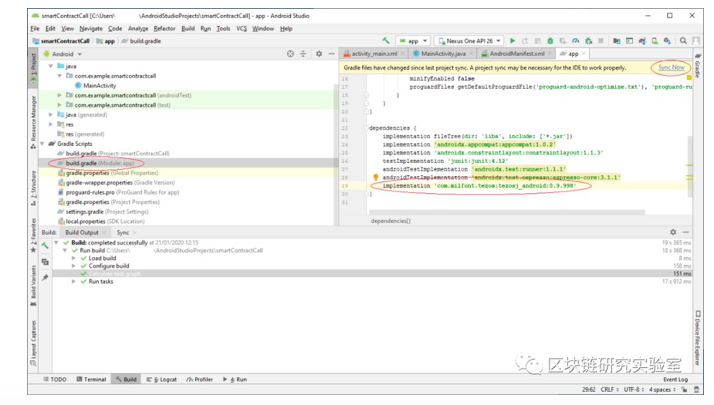Open the Nexus One API 26 device dropdown
The image size is (714, 405).
(469, 41)
